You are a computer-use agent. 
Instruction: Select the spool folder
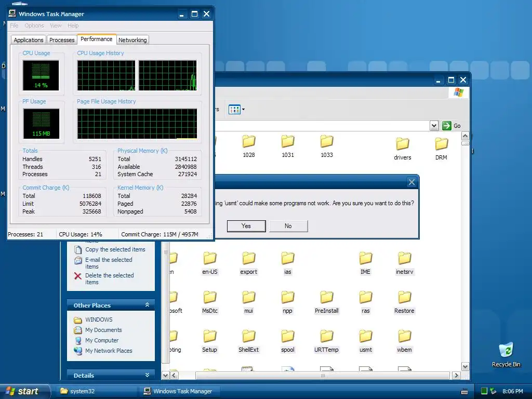click(x=288, y=341)
